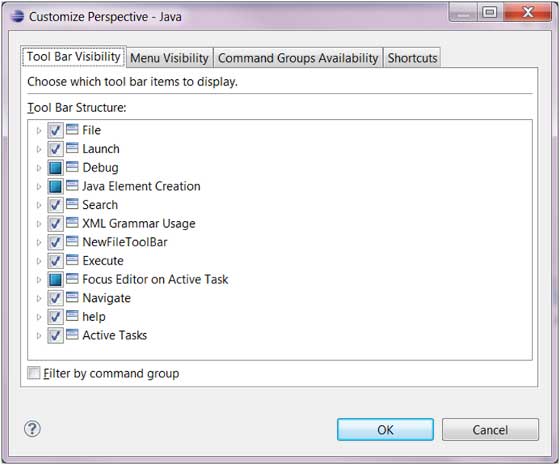560x465 pixels.
Task: Click the Eclipse logo in the title bar
Action: pos(17,16)
